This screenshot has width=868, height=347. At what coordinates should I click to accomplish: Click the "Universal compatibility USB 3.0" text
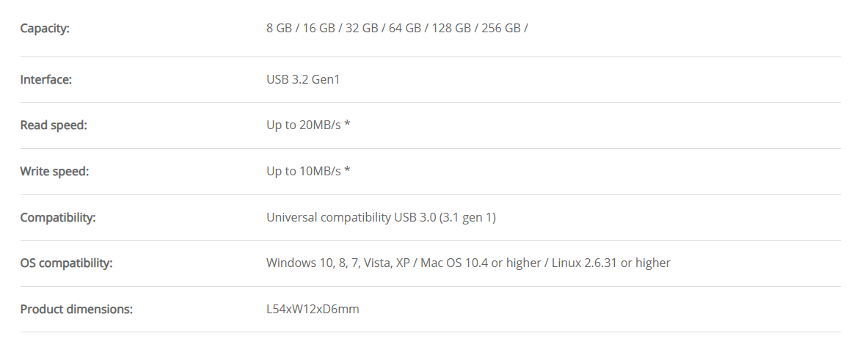[x=351, y=217]
